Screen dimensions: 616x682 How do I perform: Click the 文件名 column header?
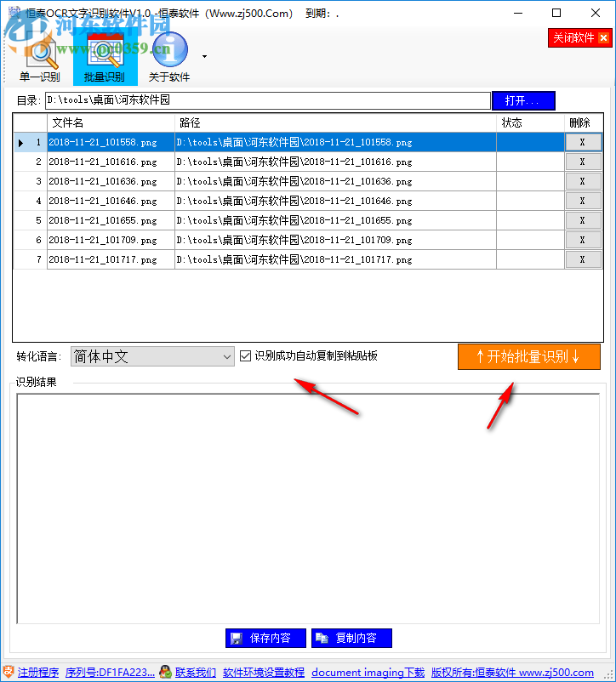(111, 123)
